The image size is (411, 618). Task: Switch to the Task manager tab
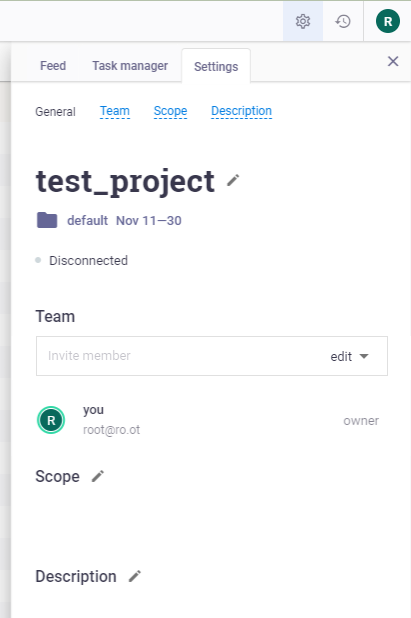(130, 65)
